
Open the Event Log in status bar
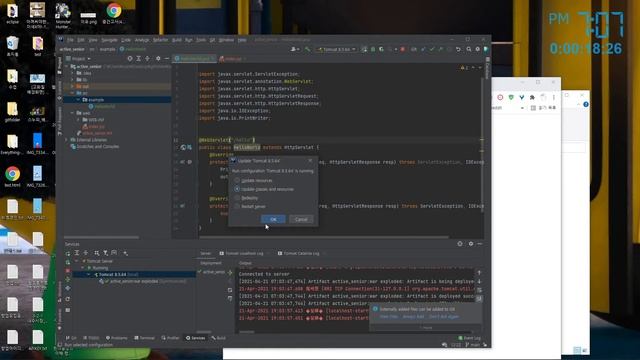point(469,338)
